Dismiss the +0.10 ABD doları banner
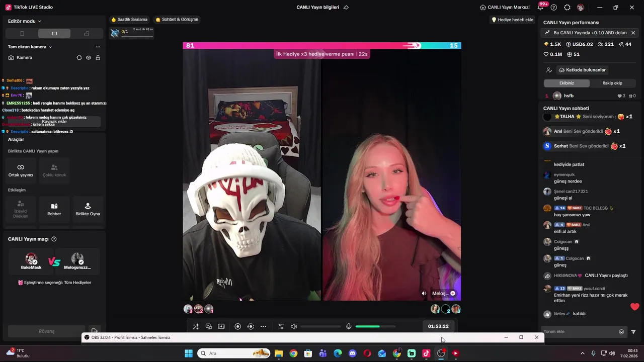 tap(633, 33)
